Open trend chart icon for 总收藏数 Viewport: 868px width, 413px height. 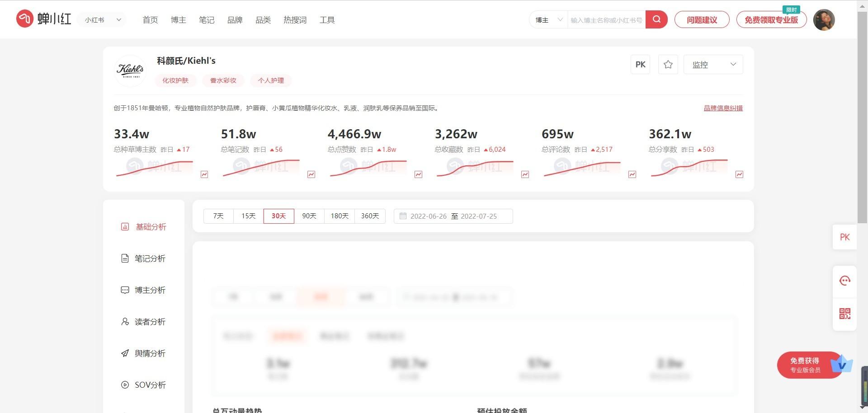point(525,174)
